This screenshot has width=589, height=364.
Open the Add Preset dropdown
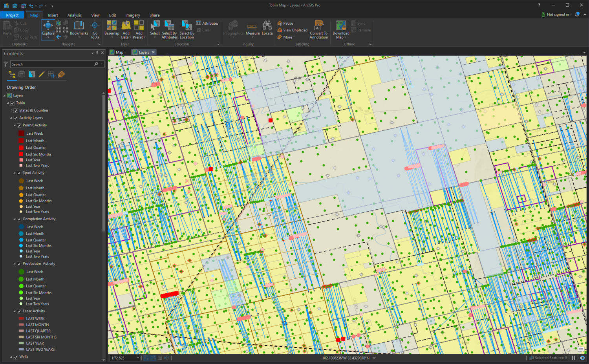(x=139, y=35)
